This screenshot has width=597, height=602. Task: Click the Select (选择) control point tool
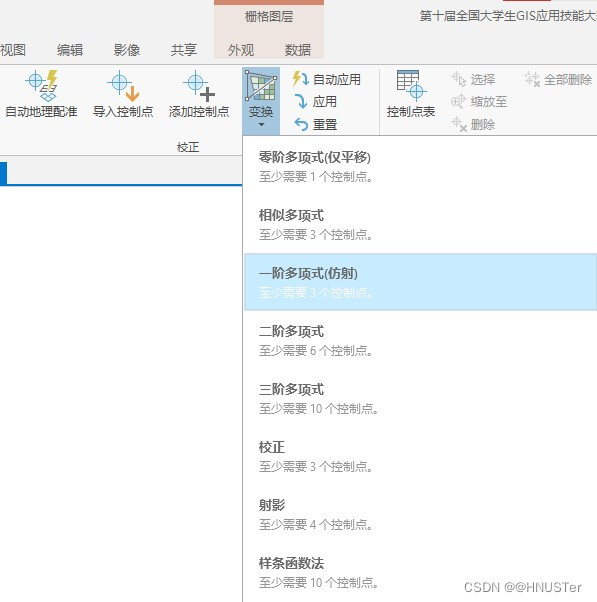click(473, 79)
